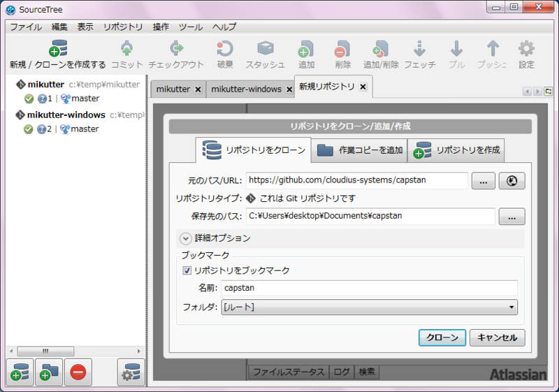This screenshot has height=392, width=559.
Task: Click the 元のパス/URL input field
Action: [356, 180]
